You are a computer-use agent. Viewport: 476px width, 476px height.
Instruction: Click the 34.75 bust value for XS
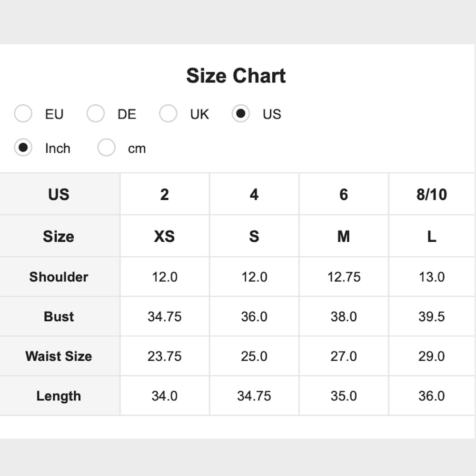coord(165,317)
